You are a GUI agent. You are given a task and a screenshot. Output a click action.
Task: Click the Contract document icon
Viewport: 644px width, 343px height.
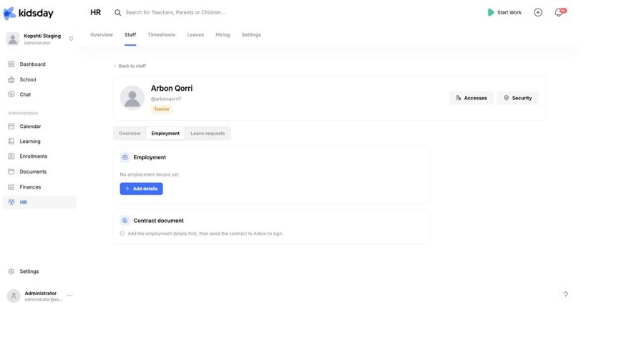coord(125,220)
